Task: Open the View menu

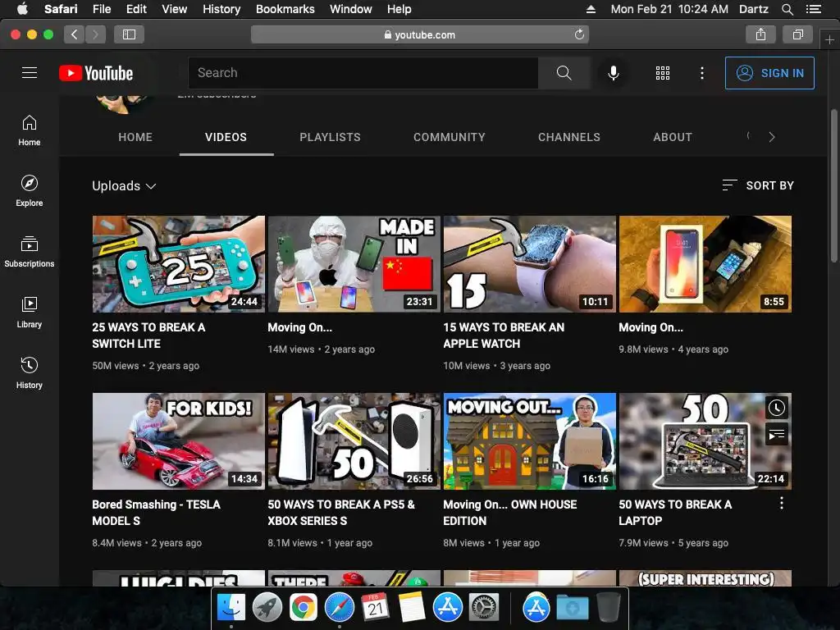Action: pos(174,9)
